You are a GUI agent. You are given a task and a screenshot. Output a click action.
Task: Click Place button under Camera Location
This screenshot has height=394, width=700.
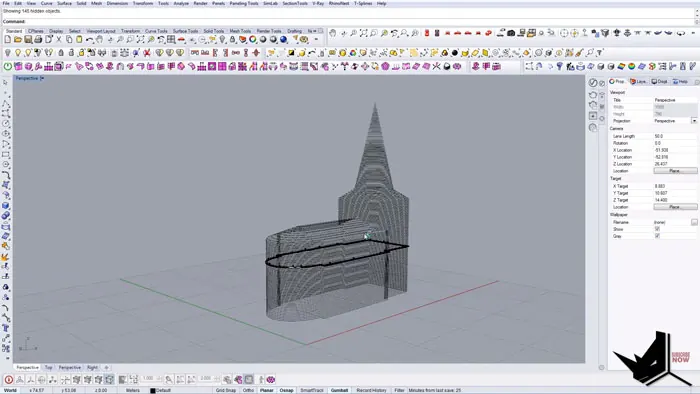[x=675, y=171]
